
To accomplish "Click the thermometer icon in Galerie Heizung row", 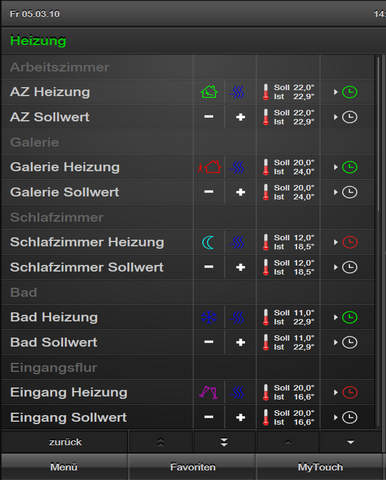I will click(x=266, y=167).
